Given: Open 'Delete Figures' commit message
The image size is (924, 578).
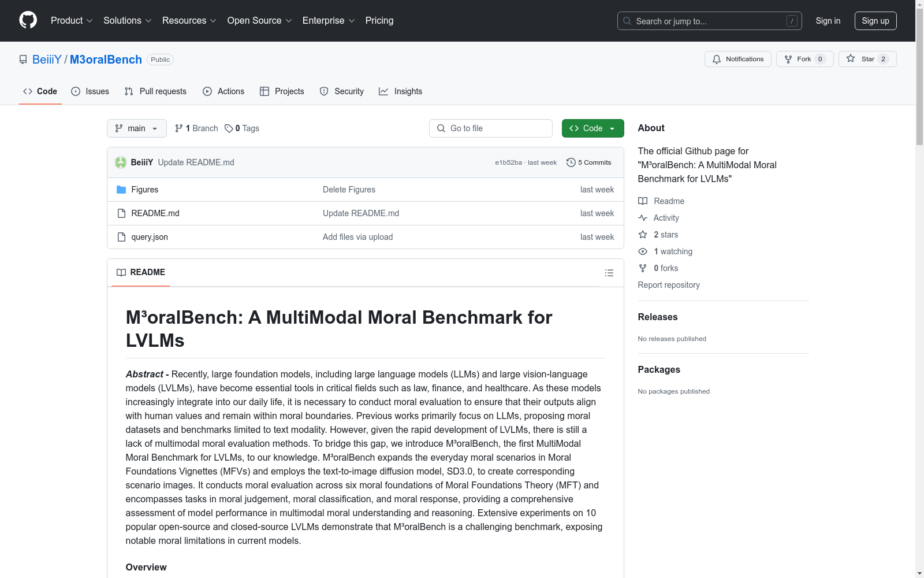Looking at the screenshot, I should pyautogui.click(x=349, y=190).
